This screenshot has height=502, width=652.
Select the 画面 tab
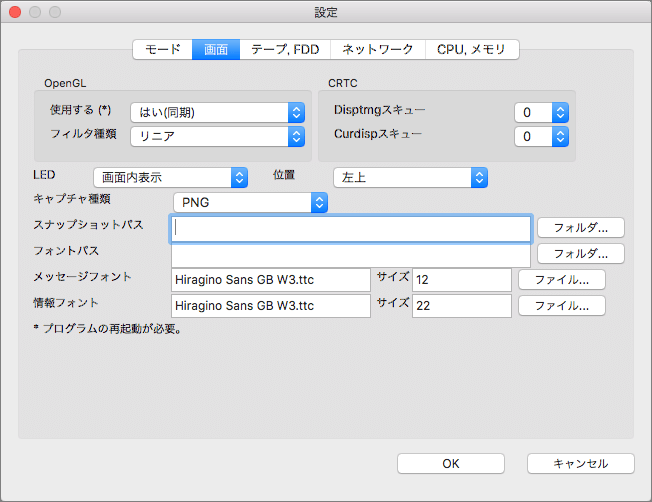(216, 49)
